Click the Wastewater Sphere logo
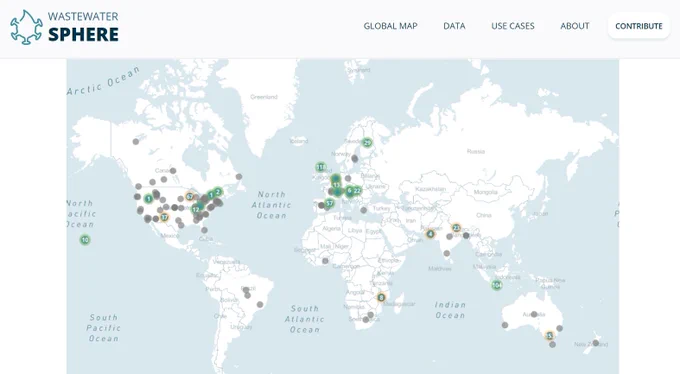The image size is (680, 374). click(64, 27)
